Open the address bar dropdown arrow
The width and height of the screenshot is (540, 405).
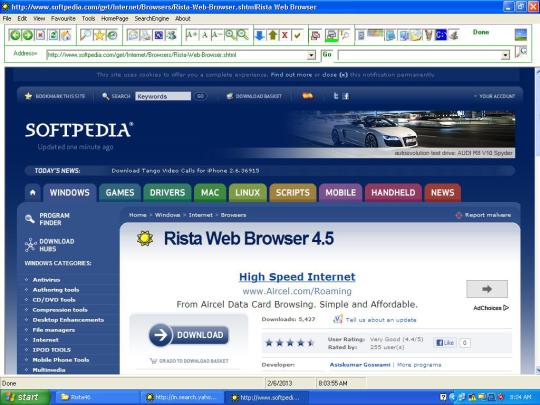point(311,55)
